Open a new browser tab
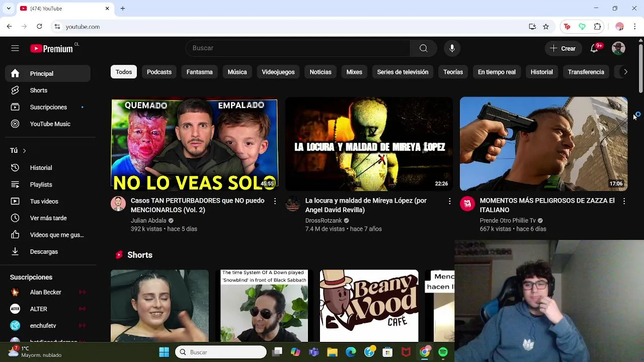 122,9
